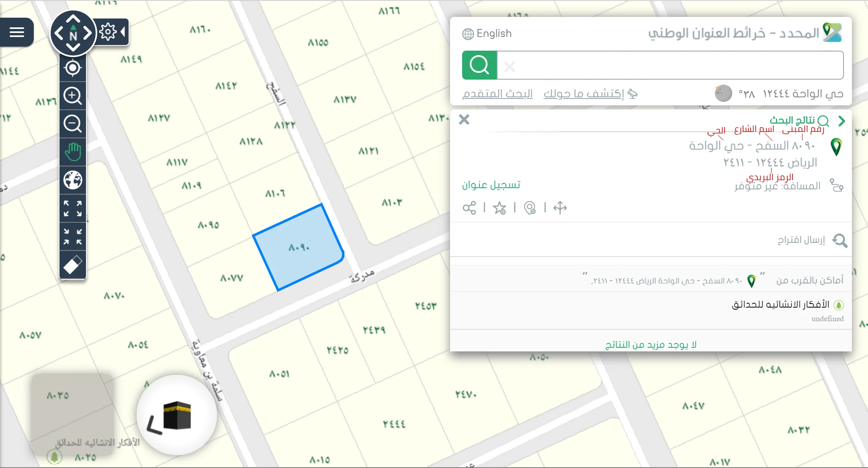
Task: Click the move crosshair arrows icon
Action: pos(560,208)
